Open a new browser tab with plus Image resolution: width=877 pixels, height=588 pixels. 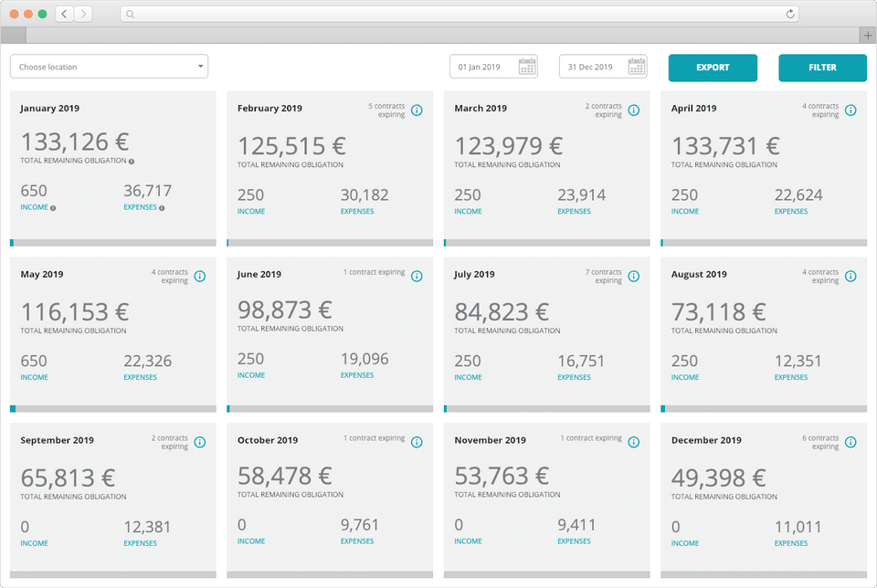(x=868, y=36)
